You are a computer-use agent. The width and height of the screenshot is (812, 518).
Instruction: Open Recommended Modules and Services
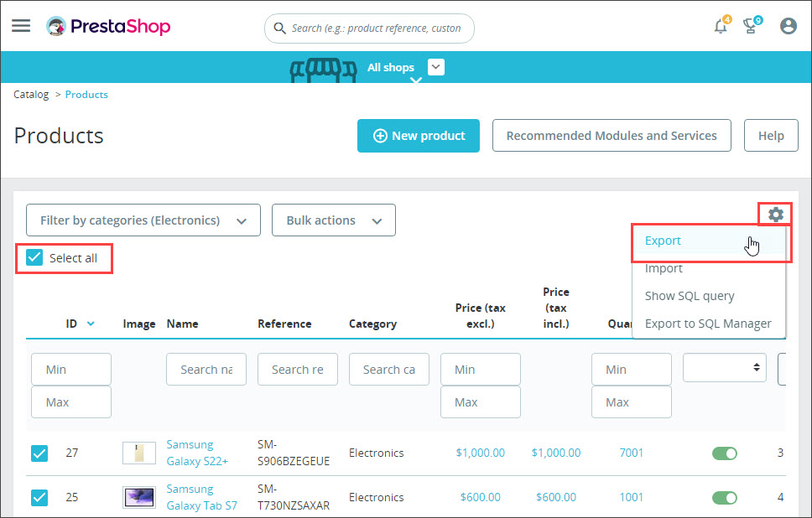tap(612, 136)
